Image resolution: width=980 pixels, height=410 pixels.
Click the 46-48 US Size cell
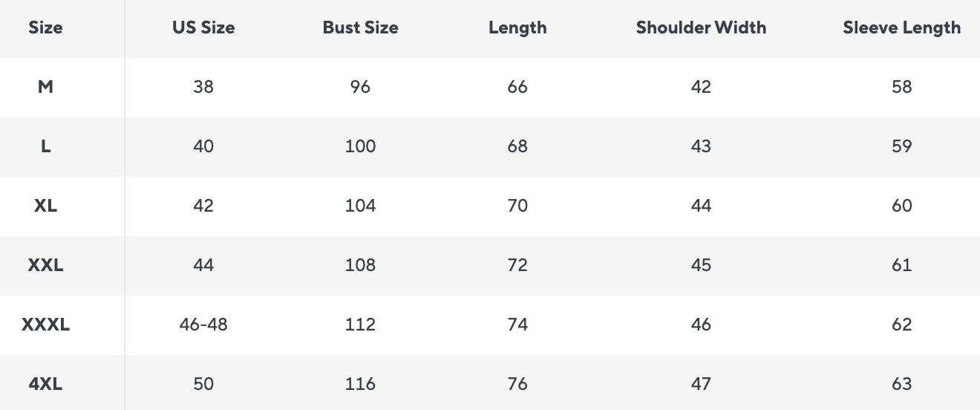pos(203,325)
